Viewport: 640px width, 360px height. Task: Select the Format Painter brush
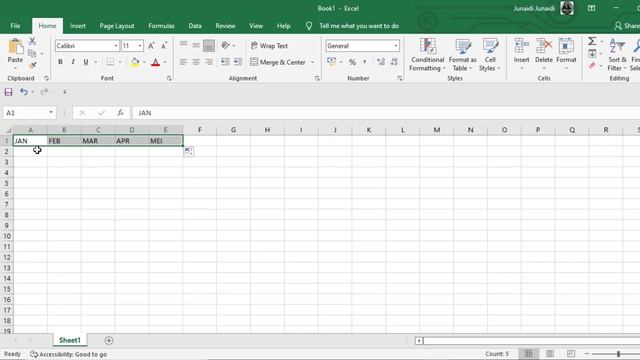(32, 65)
